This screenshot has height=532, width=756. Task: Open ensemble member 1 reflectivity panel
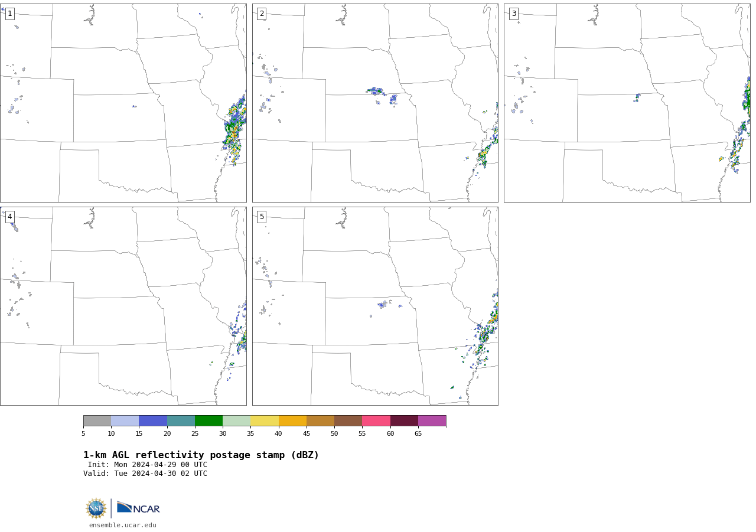[123, 103]
